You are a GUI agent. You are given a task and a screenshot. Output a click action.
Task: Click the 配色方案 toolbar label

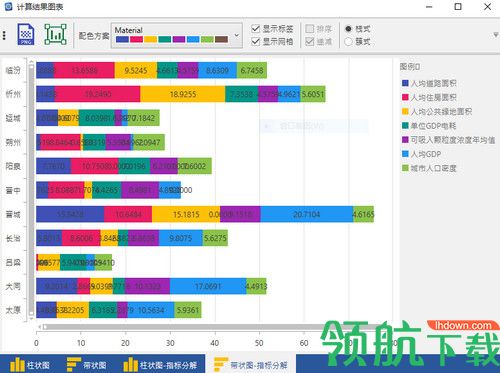coord(94,35)
